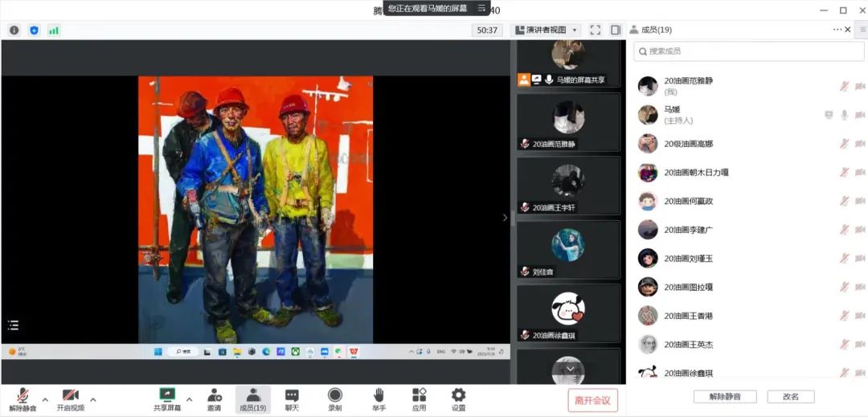Click the 改名 rename button
Screen dimensions: 868x417
[x=791, y=397]
